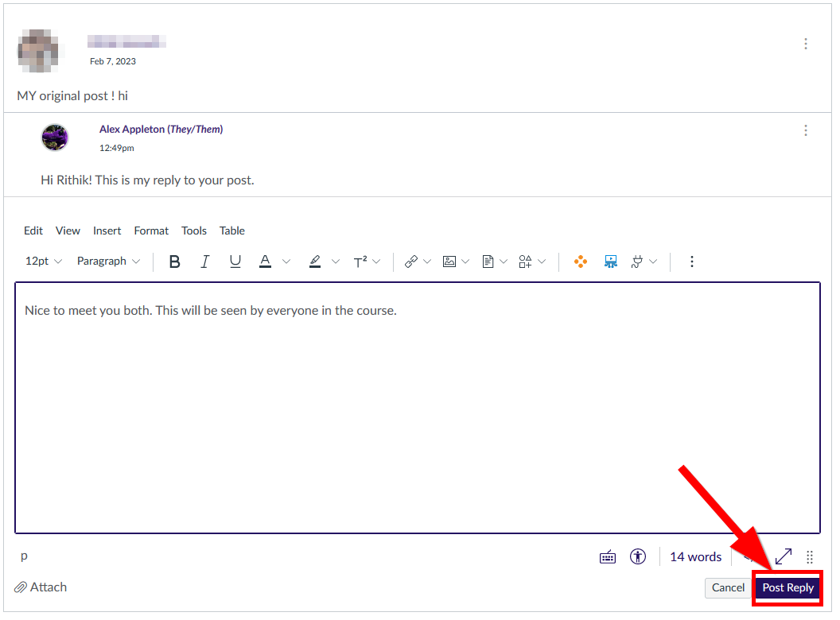Expand superscript options arrow
Screen dimensions: 840x620
[376, 262]
